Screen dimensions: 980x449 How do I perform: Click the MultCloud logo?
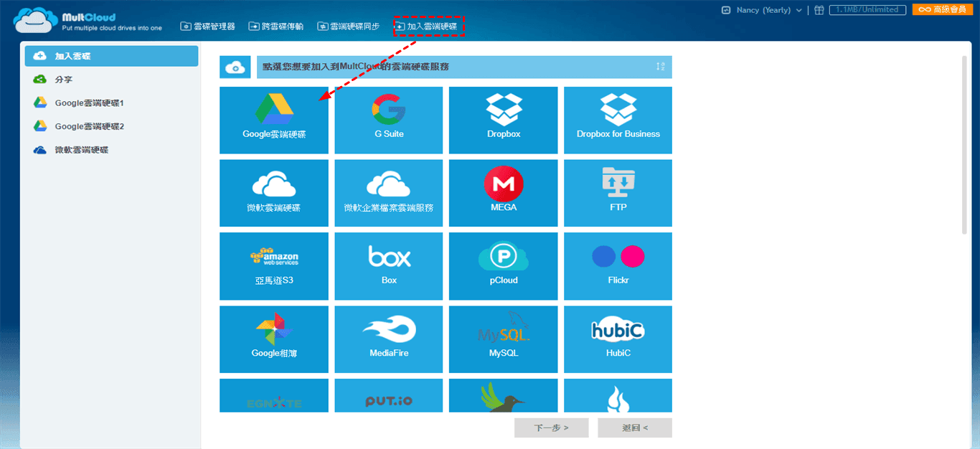coord(88,20)
